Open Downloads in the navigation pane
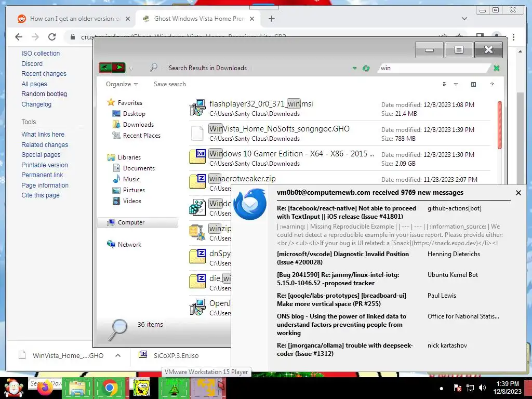 click(x=138, y=125)
